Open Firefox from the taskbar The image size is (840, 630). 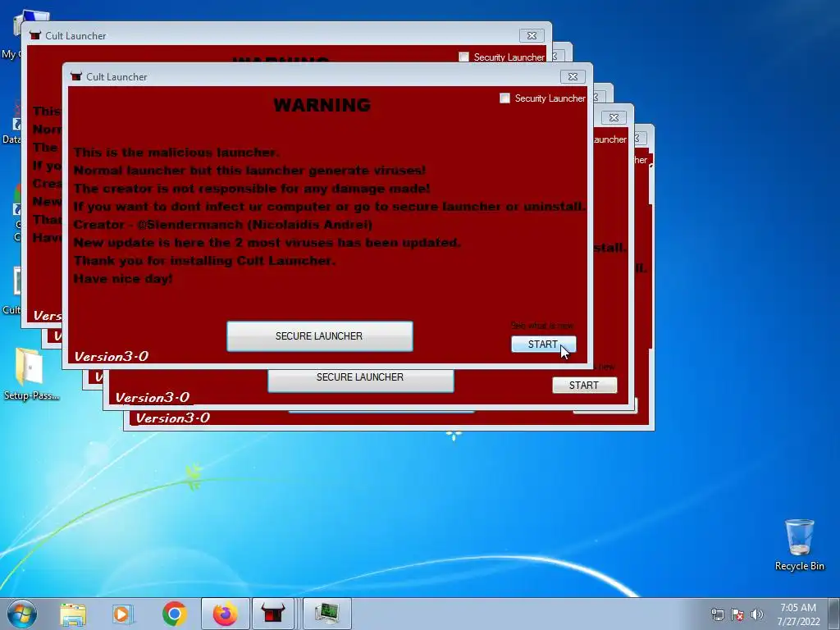coord(226,614)
